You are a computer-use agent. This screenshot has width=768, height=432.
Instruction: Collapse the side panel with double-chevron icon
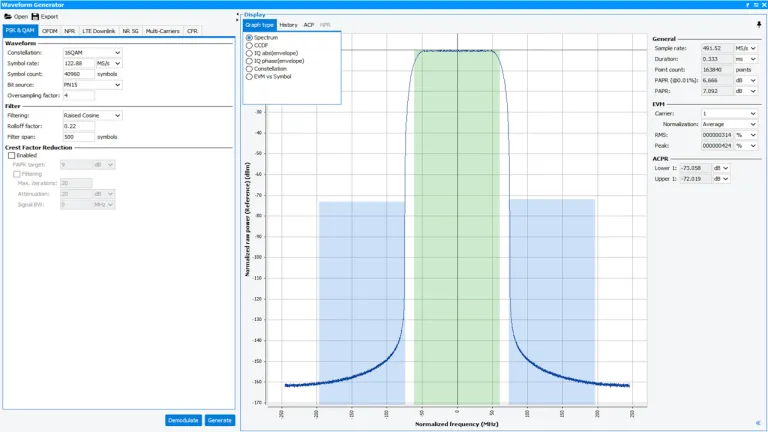(758, 422)
